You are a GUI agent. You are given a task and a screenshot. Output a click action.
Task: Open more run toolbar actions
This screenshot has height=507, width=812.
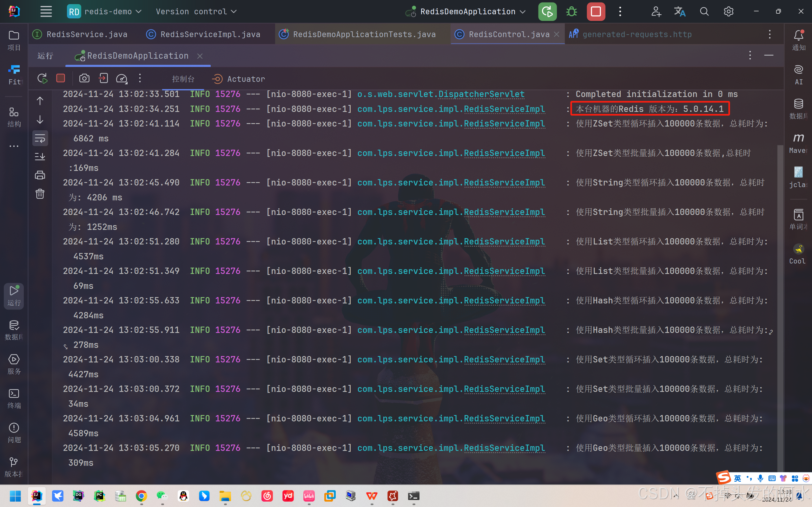140,78
